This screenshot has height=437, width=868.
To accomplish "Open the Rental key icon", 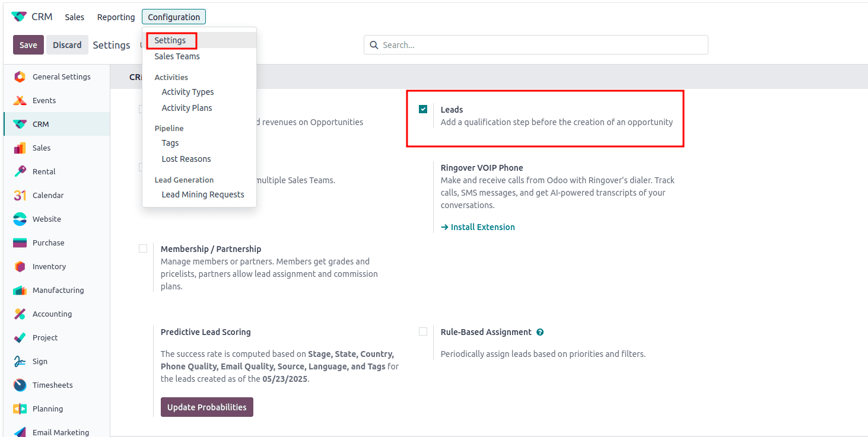I will 20,171.
